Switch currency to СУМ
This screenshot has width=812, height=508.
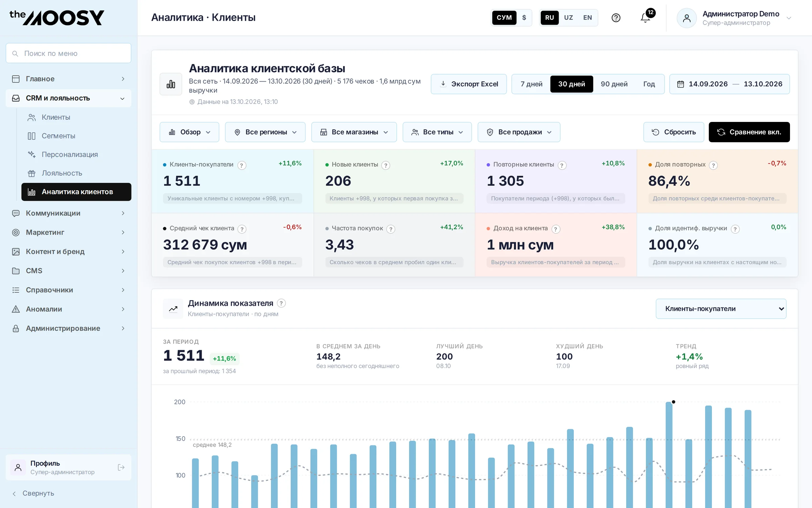[x=504, y=18]
